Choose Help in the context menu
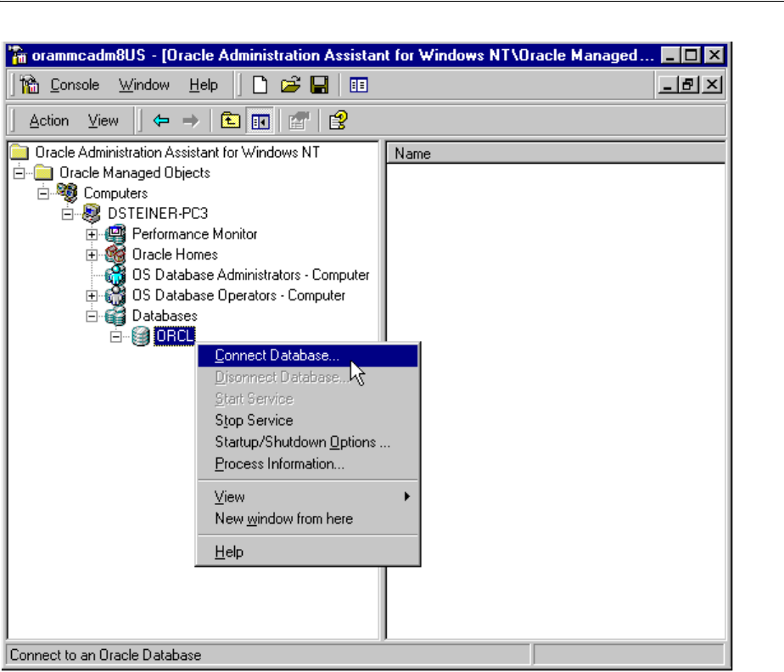This screenshot has width=784, height=672. click(x=308, y=552)
